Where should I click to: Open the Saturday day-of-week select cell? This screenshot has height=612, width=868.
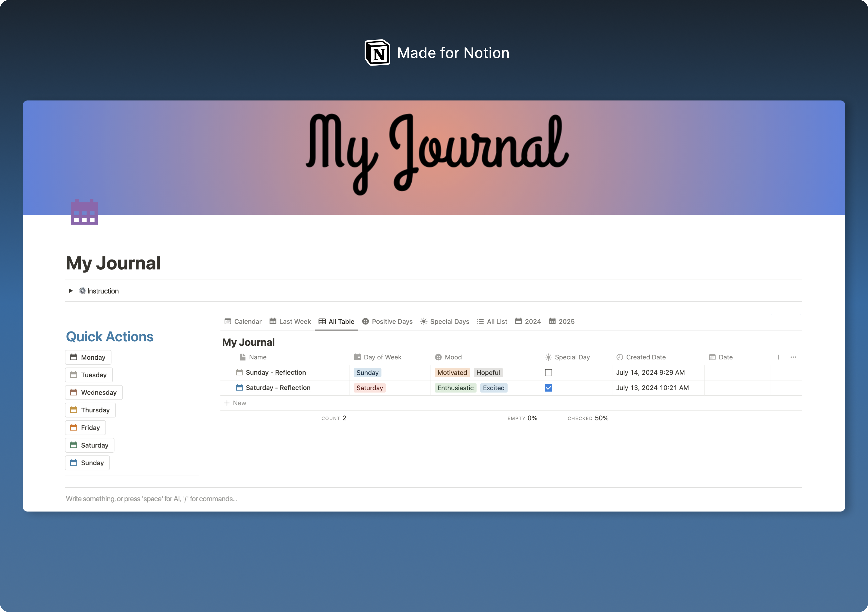[389, 388]
